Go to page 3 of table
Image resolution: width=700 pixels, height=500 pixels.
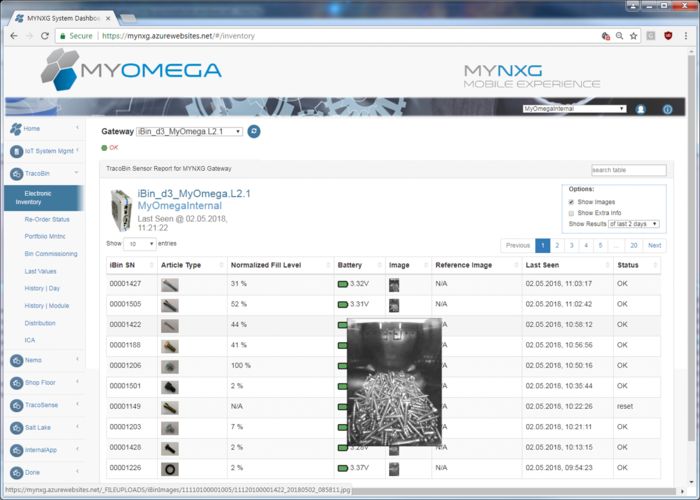click(x=571, y=246)
